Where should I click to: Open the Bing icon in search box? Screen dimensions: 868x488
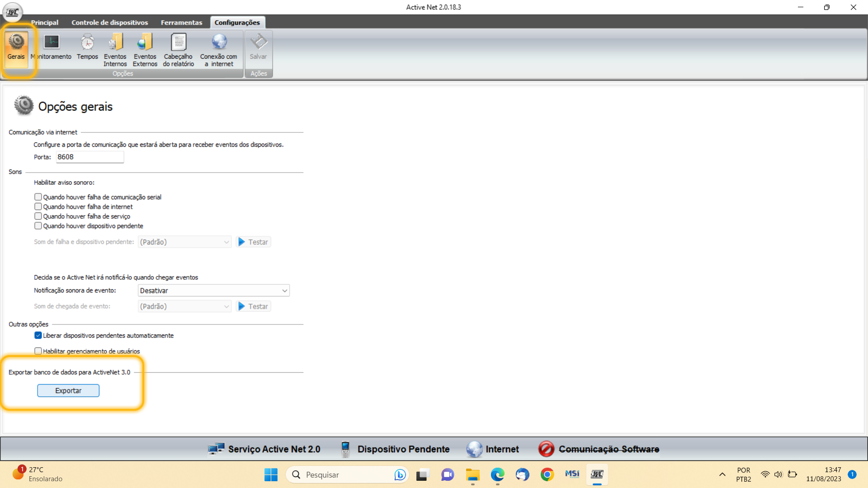[400, 475]
